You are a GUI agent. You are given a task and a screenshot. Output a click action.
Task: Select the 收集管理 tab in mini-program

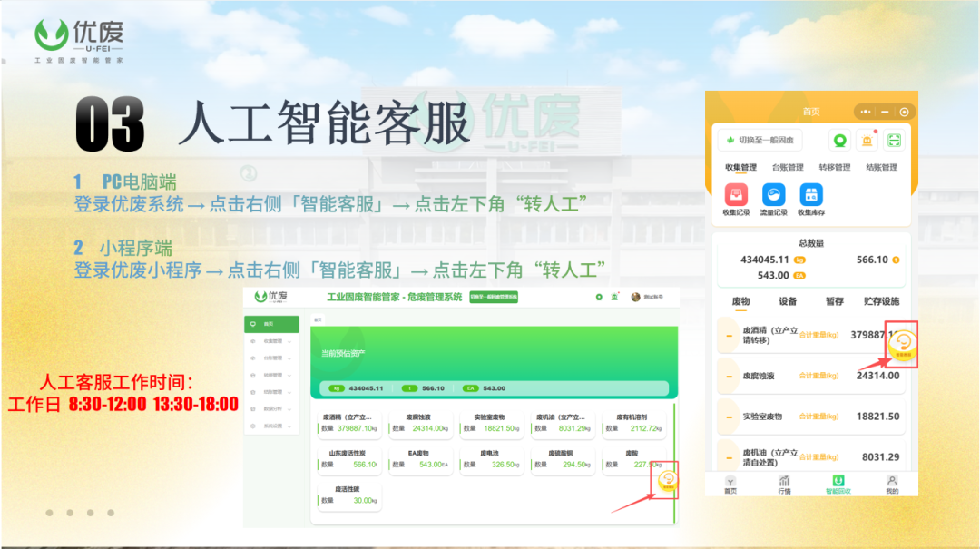point(740,168)
